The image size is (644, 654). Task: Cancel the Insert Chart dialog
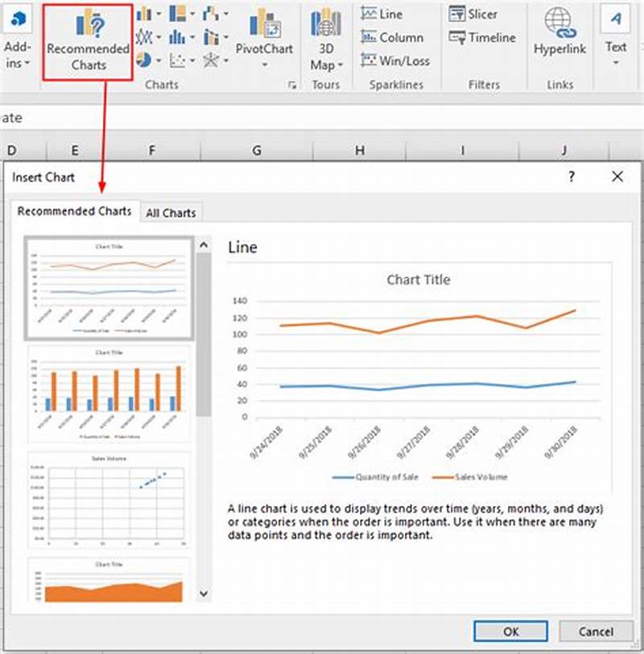coord(596,631)
